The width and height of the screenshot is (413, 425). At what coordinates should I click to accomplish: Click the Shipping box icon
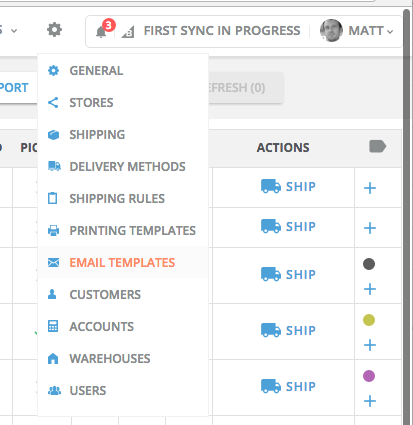(x=53, y=135)
